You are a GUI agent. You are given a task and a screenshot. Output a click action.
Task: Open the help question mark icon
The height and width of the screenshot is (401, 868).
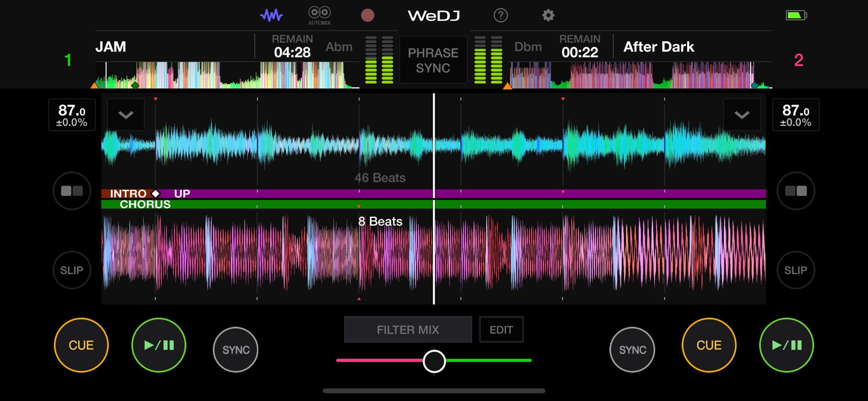(x=501, y=15)
